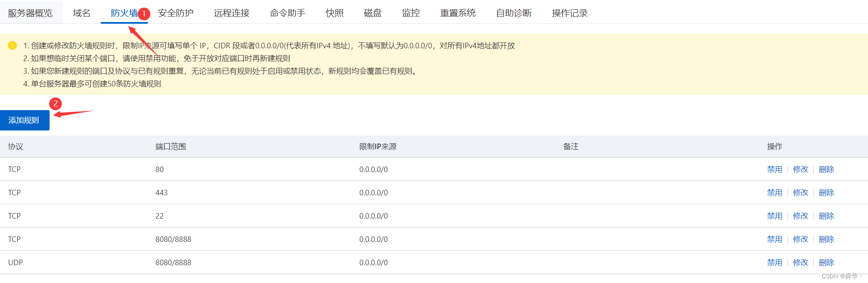Disable the TCP port 443 rule
Image resolution: width=868 pixels, height=283 pixels.
[774, 193]
